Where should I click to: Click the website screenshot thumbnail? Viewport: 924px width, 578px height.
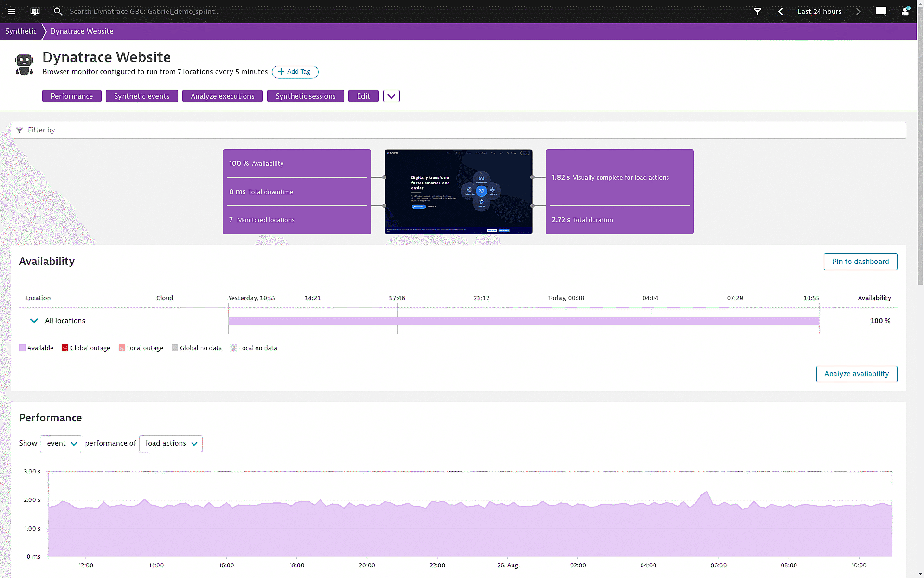tap(458, 191)
